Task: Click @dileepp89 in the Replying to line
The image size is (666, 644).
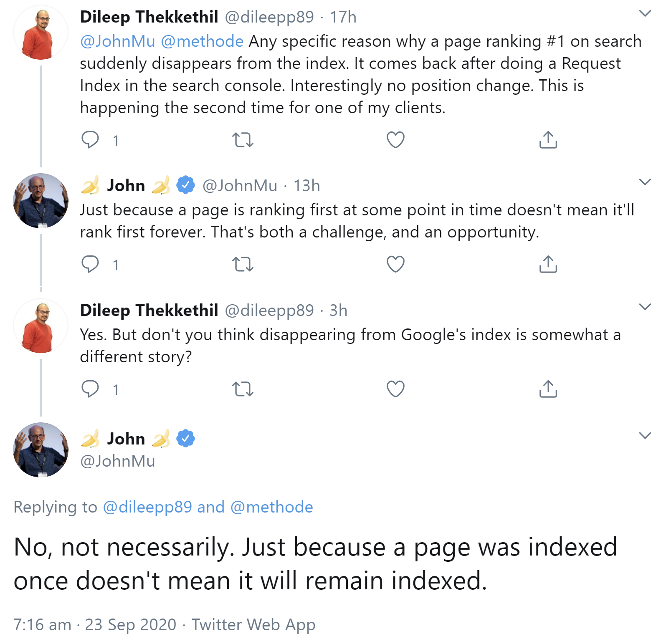Action: 148,507
